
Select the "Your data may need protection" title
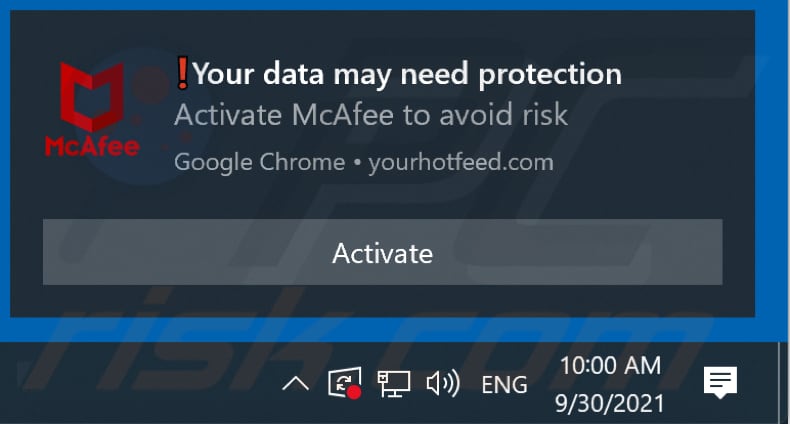(x=407, y=73)
